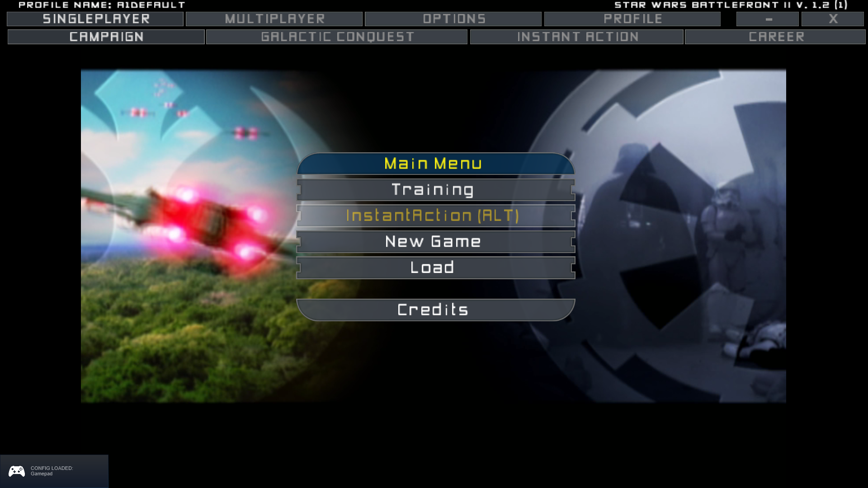
Task: Click InstantAction ALT option
Action: coord(434,215)
